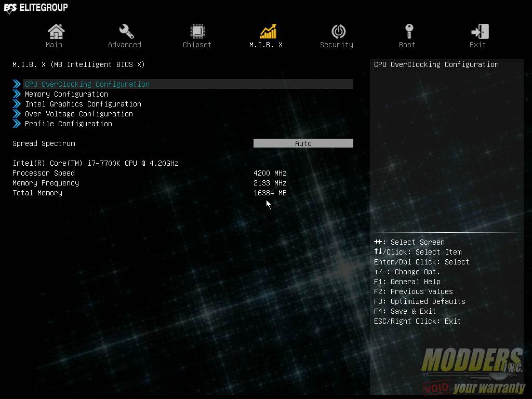Image resolution: width=532 pixels, height=399 pixels.
Task: Expand chevron beside Profile Configuration
Action: pyautogui.click(x=17, y=123)
